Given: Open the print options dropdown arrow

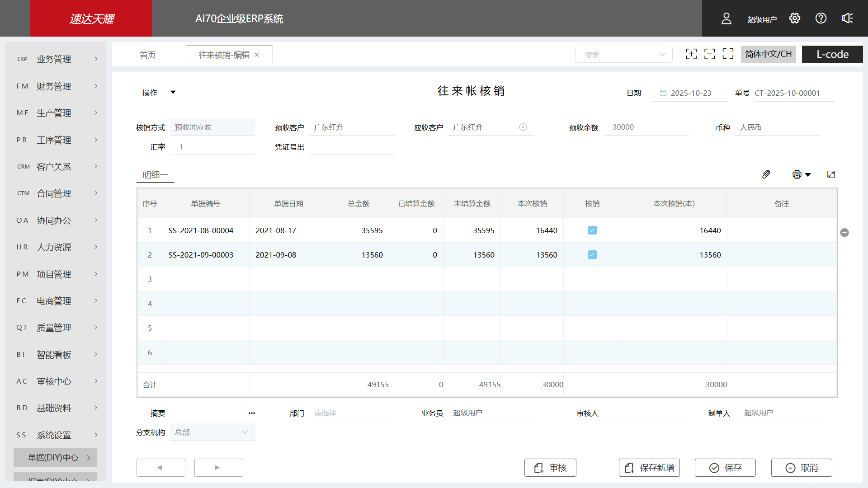Looking at the screenshot, I should click(x=809, y=174).
